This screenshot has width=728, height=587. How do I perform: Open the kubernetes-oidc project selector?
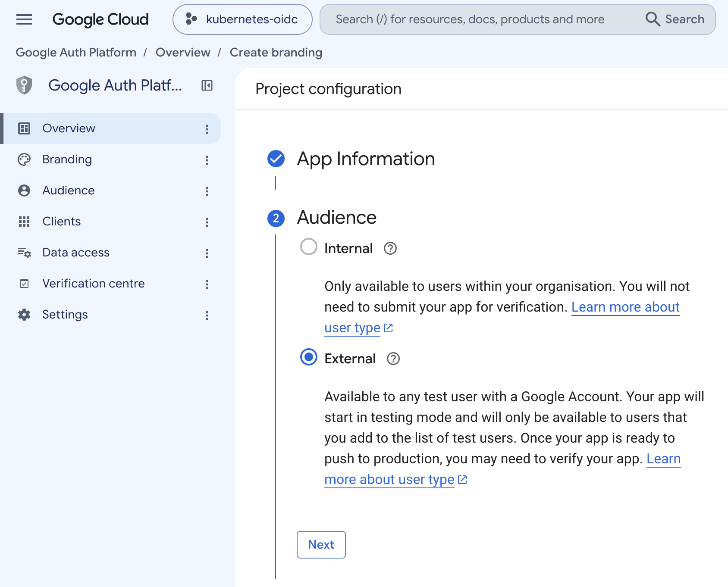click(x=242, y=19)
